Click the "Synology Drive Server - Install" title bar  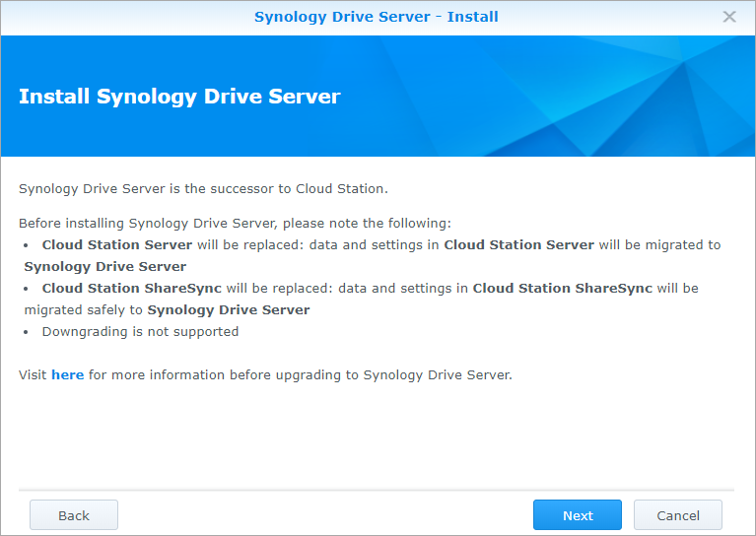[x=377, y=17]
